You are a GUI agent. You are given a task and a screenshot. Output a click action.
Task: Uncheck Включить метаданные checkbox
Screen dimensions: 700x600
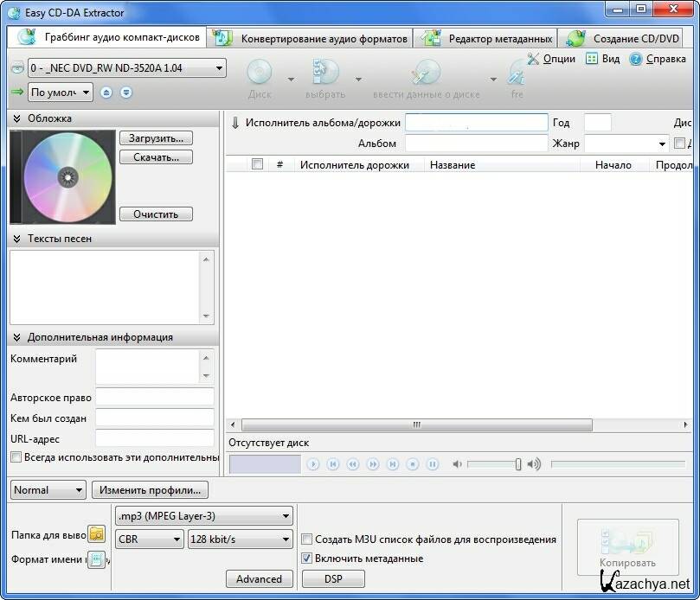306,559
